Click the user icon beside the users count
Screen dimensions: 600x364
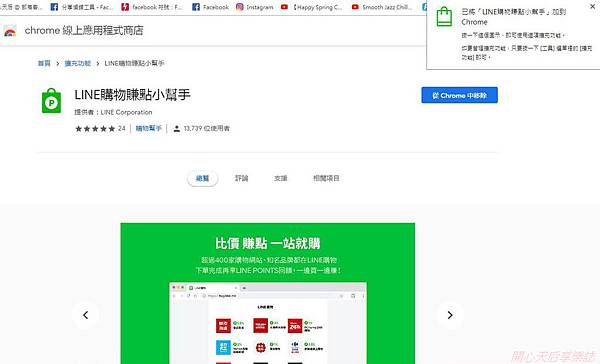(x=177, y=129)
